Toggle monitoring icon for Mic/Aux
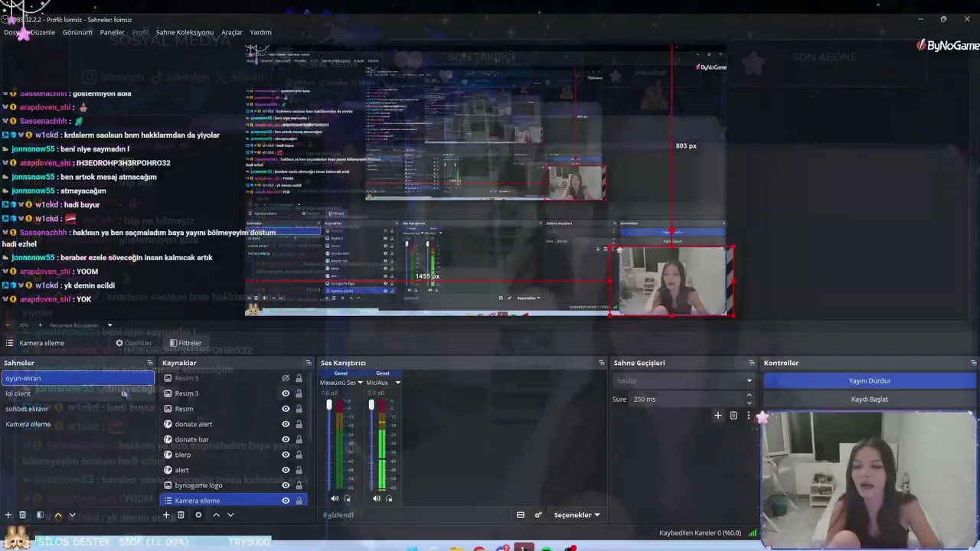 coord(389,499)
